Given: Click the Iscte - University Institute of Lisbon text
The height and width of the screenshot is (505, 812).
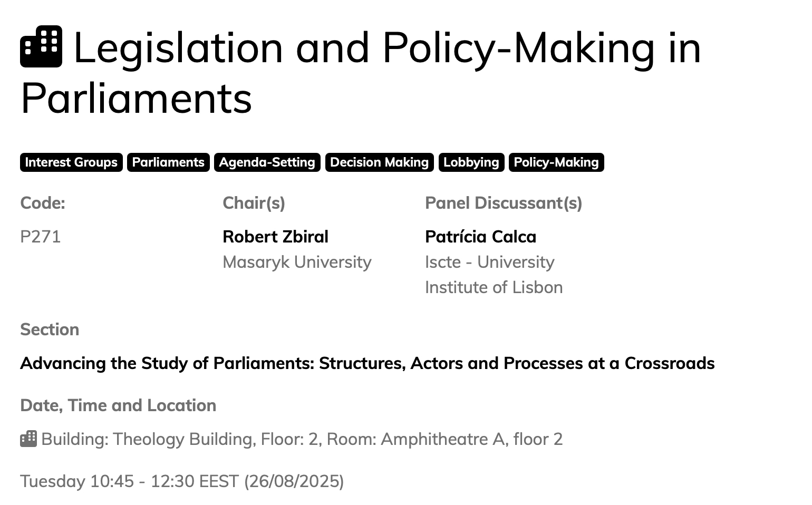Looking at the screenshot, I should (x=494, y=275).
